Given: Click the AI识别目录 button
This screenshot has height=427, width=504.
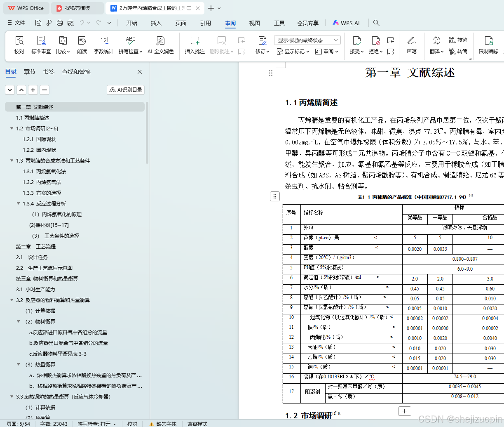Looking at the screenshot, I should [126, 90].
